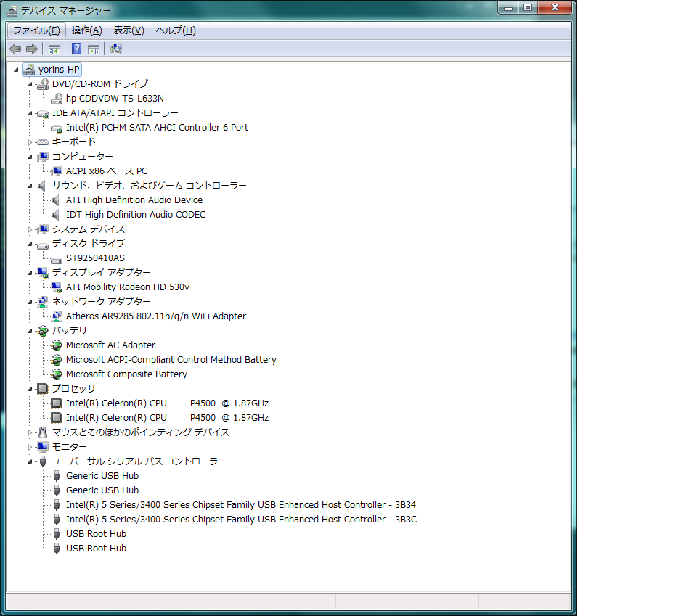Open the 表示(V) menu
This screenshot has width=697, height=616.
[x=129, y=30]
